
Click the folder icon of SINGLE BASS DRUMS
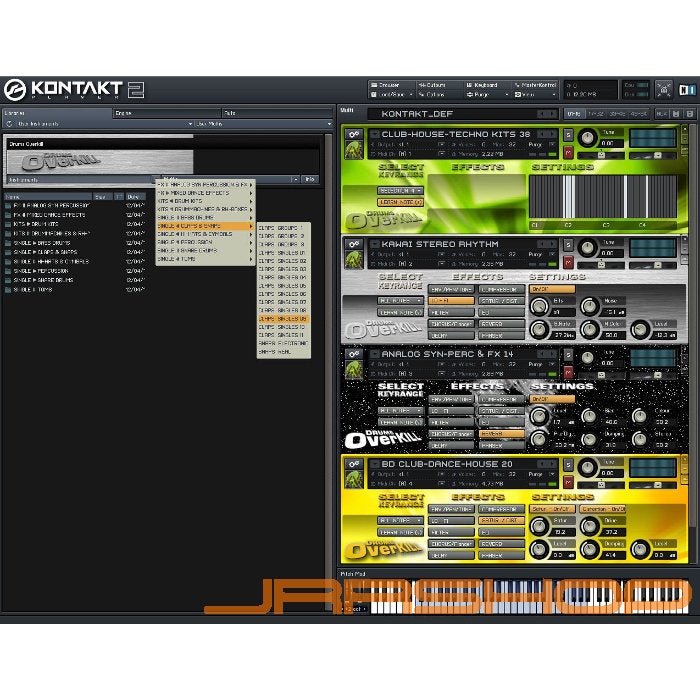pos(8,243)
